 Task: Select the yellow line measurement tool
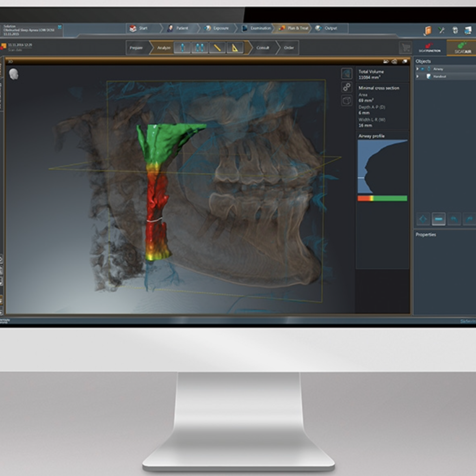217,48
